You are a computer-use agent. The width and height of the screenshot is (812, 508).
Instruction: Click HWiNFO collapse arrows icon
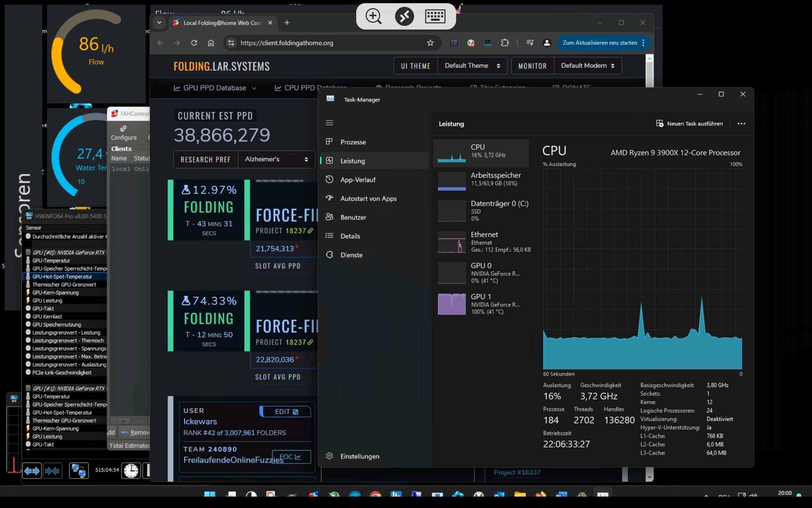point(52,471)
